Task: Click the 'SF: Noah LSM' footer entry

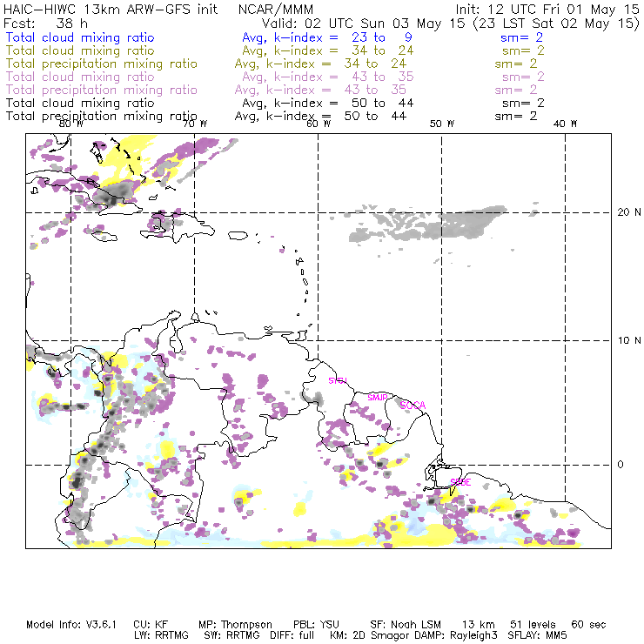Action: tap(406, 625)
